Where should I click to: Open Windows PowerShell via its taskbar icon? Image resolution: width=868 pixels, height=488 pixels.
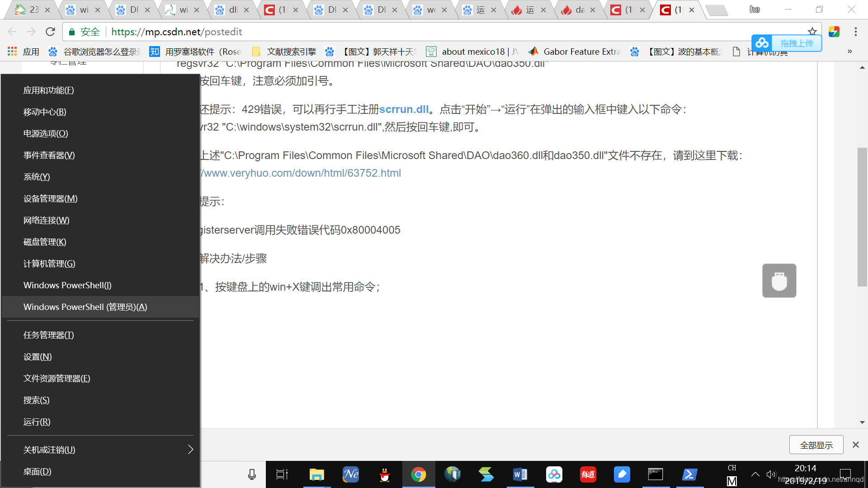click(690, 474)
